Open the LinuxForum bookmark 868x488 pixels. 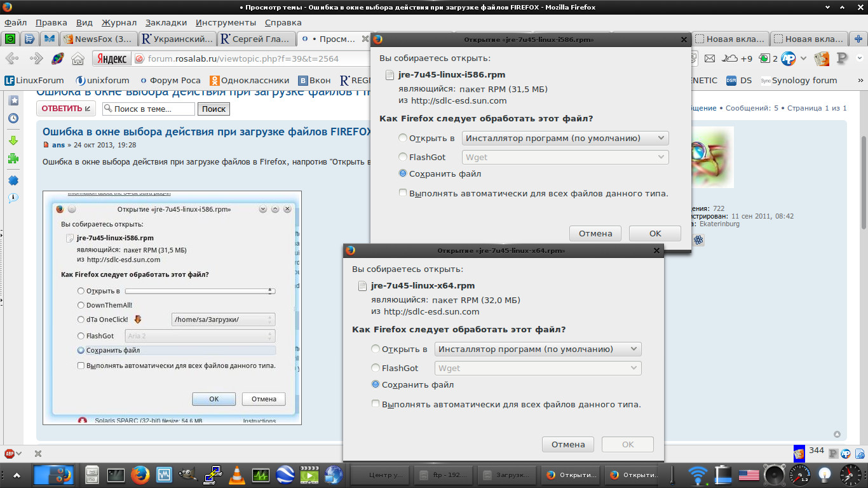click(x=34, y=81)
